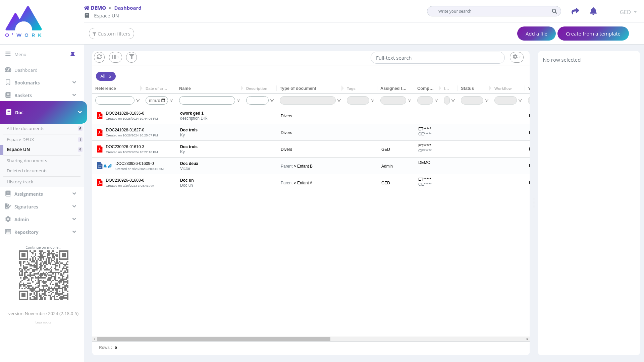Screen dimensions: 644x362
Task: Click the Add a file button
Action: coord(536,34)
